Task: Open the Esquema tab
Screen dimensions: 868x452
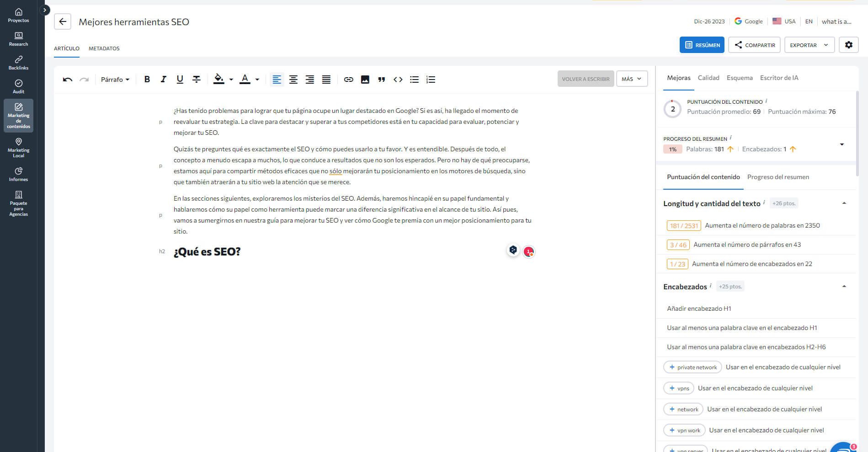Action: pos(740,78)
